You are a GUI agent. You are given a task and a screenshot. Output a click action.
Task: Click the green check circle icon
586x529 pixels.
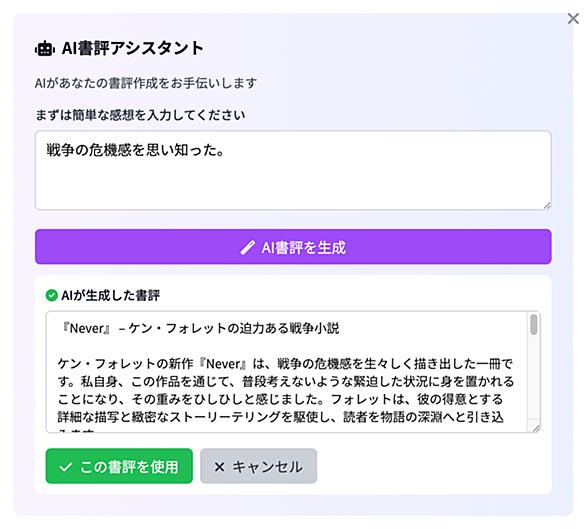(52, 295)
